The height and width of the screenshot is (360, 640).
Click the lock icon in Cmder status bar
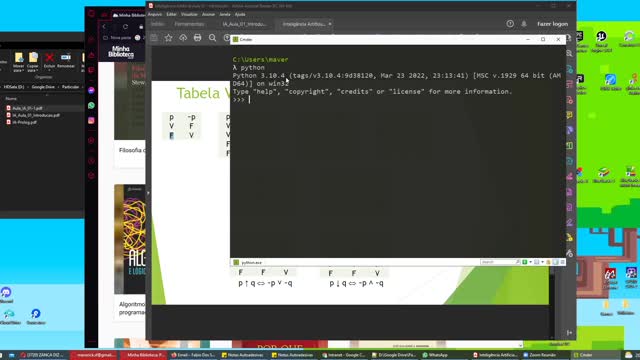click(549, 262)
